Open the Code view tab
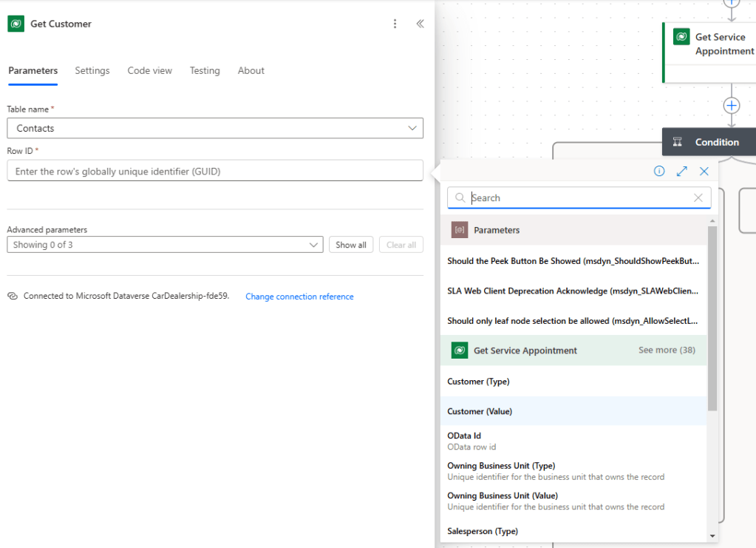The height and width of the screenshot is (548, 756). [x=149, y=71]
